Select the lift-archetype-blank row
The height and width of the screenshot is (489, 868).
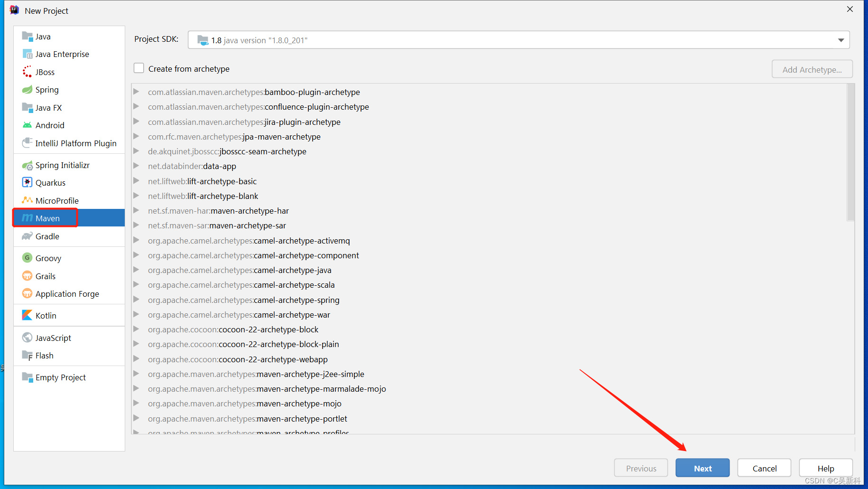tap(489, 196)
